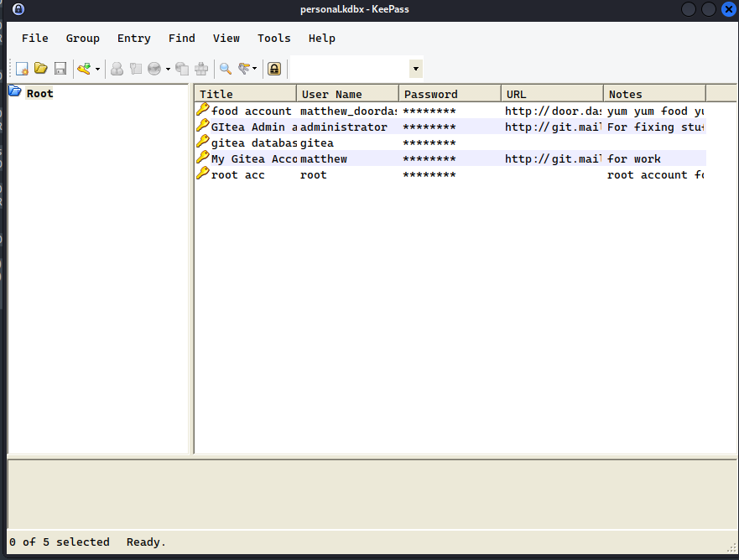Click the user name 'matthew_doorda'
Image resolution: width=739 pixels, height=560 pixels.
click(x=348, y=111)
